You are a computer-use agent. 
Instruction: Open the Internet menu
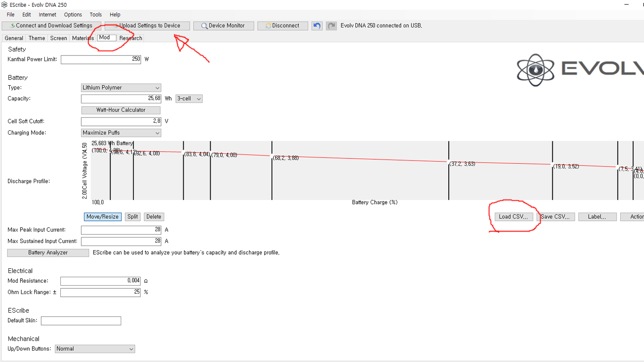coord(47,14)
